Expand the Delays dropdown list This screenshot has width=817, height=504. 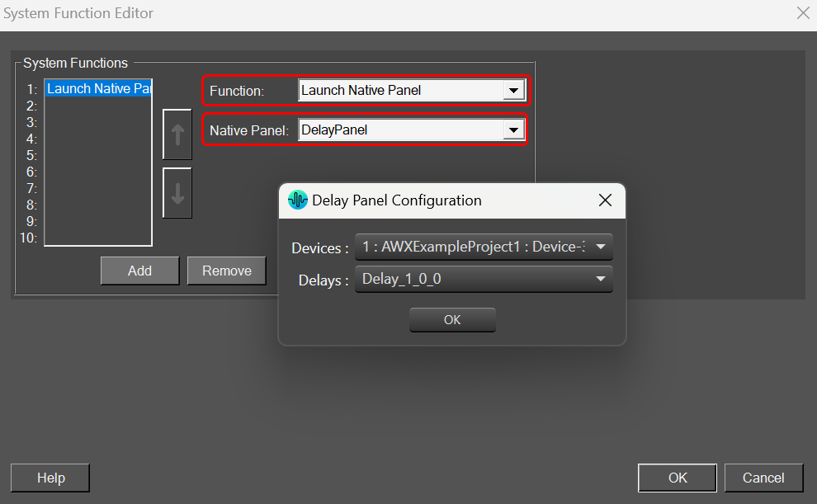tap(601, 279)
